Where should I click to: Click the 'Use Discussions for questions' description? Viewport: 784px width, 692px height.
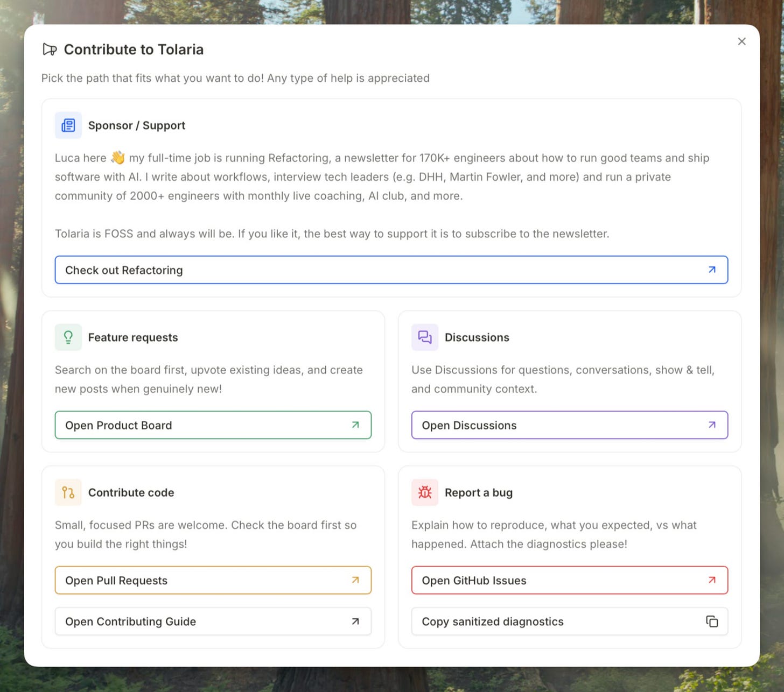(x=563, y=379)
